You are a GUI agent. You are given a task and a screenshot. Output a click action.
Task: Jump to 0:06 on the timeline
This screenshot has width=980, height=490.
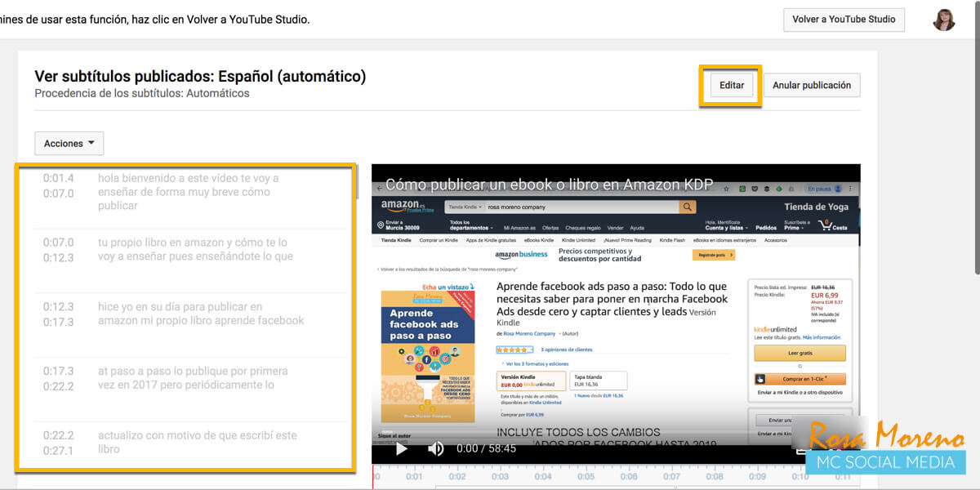629,476
